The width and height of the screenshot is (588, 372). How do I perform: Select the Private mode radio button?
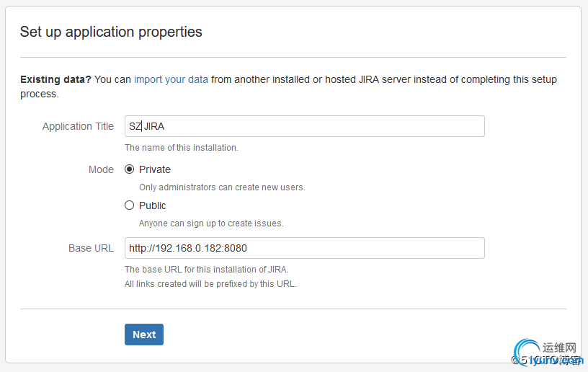(x=130, y=169)
